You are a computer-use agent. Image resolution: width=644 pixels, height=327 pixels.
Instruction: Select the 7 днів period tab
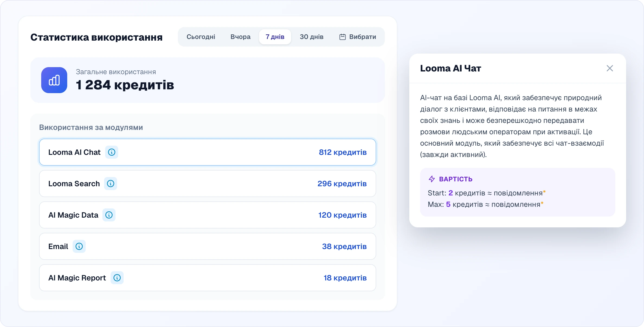[x=275, y=37]
